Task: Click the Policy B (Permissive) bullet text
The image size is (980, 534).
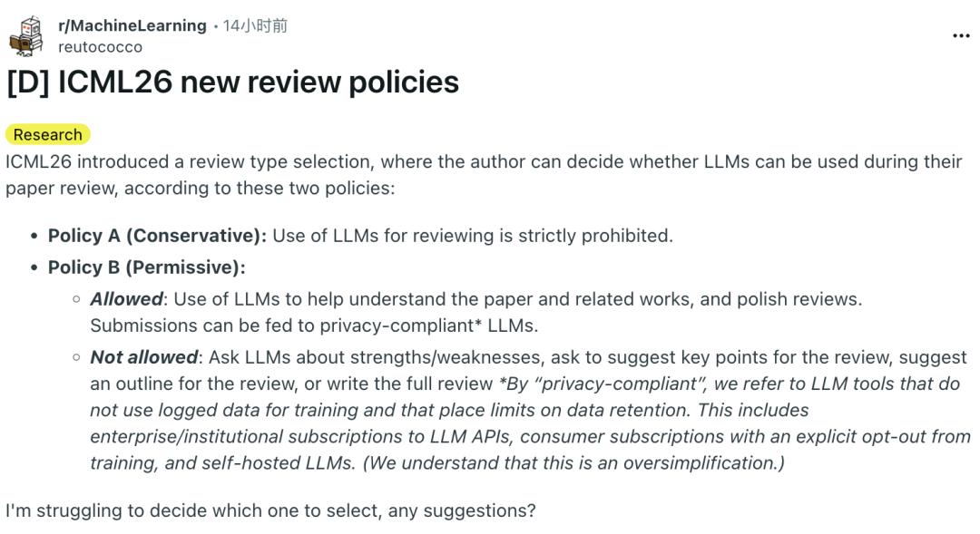Action: click(x=147, y=267)
